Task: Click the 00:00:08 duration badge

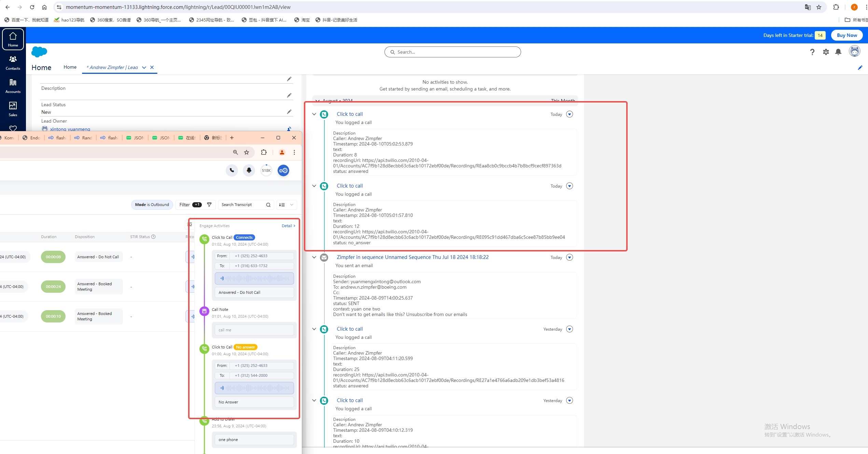Action: pyautogui.click(x=53, y=257)
